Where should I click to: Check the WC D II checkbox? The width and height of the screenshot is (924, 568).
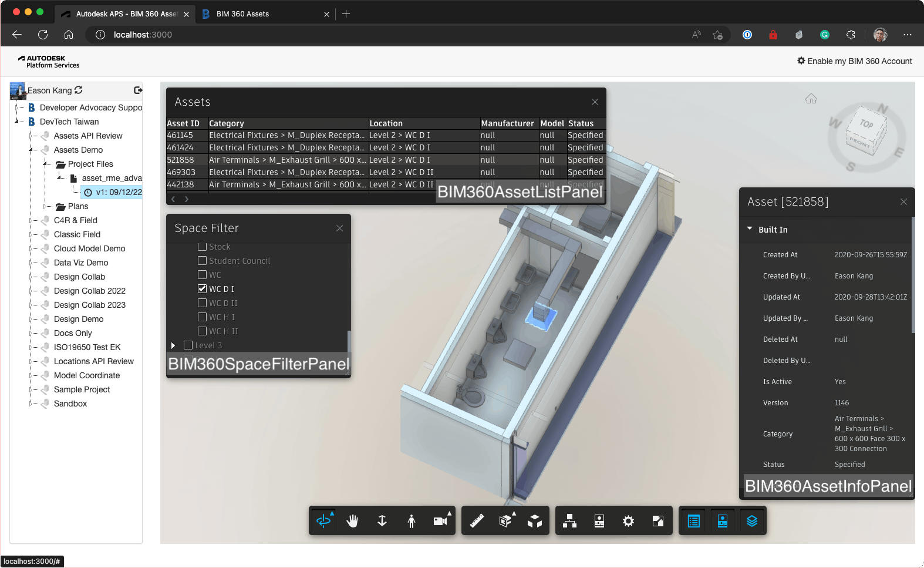click(203, 303)
